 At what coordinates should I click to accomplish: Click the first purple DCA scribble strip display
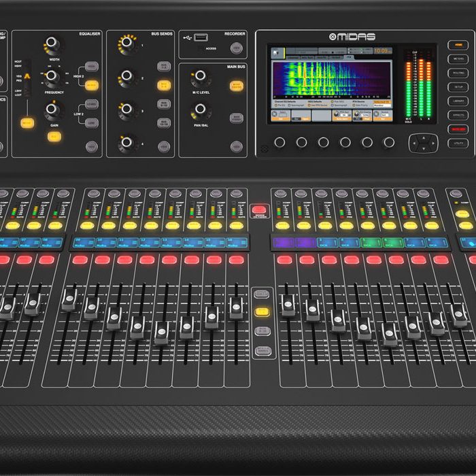(x=284, y=243)
